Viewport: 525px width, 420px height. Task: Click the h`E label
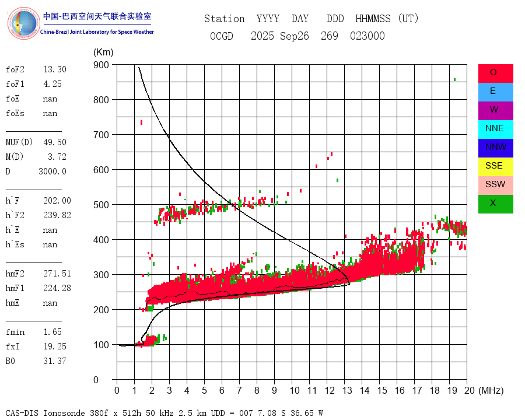[13, 230]
